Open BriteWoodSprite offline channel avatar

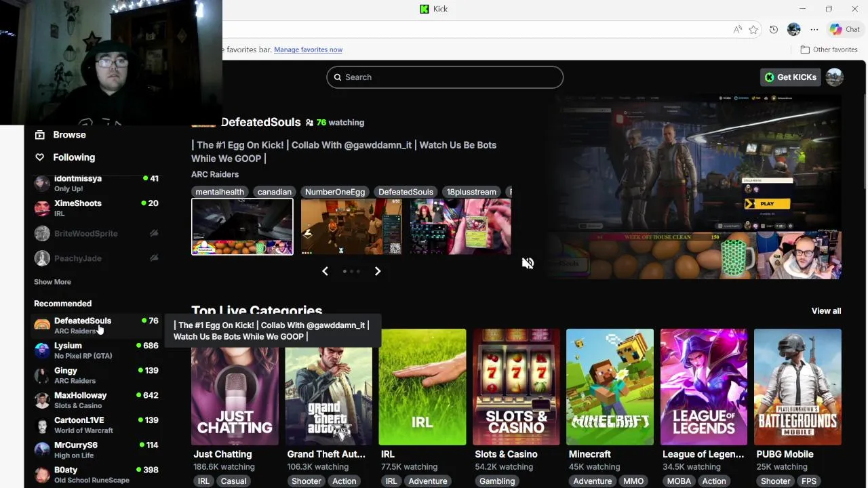tap(42, 233)
